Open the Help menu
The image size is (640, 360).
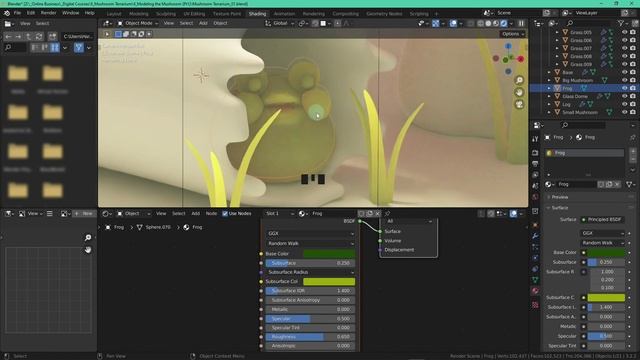click(89, 13)
